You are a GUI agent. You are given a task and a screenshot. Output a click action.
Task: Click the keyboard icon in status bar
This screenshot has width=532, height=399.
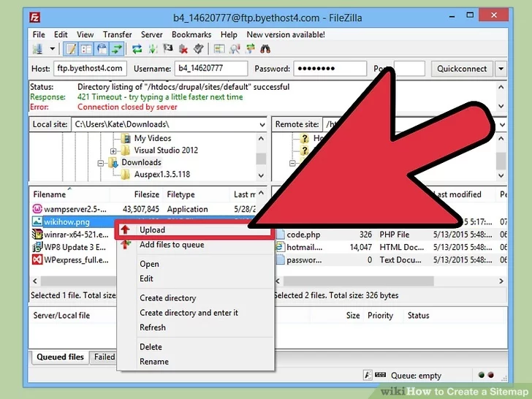(x=380, y=375)
